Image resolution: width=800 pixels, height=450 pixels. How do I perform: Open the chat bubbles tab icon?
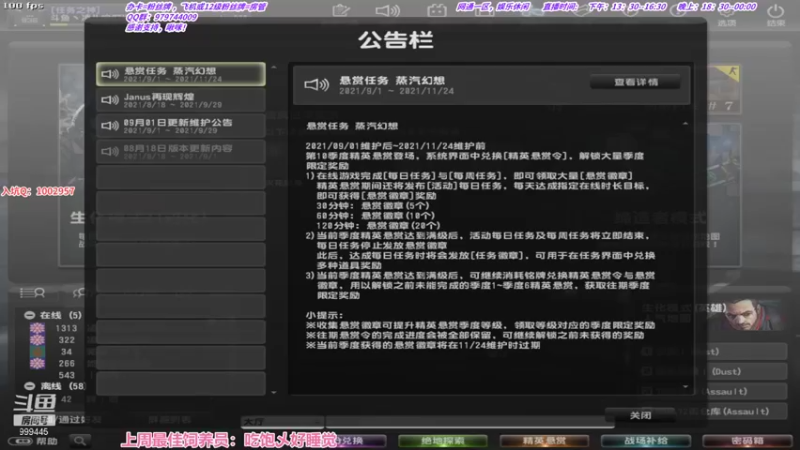[x=79, y=293]
